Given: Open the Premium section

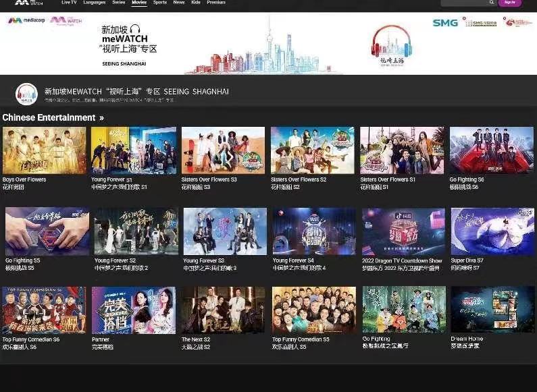Looking at the screenshot, I should tap(216, 3).
